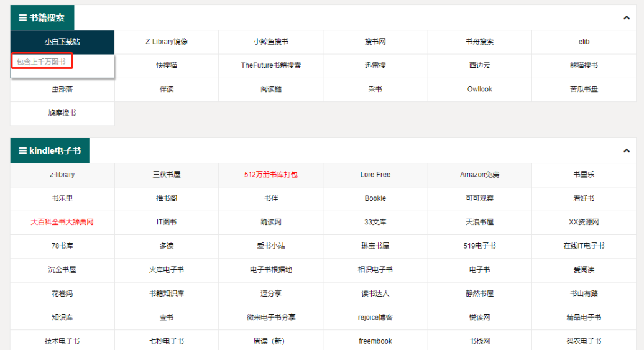The height and width of the screenshot is (350, 644).
Task: Open the 电子书根据地 link
Action: (x=271, y=270)
